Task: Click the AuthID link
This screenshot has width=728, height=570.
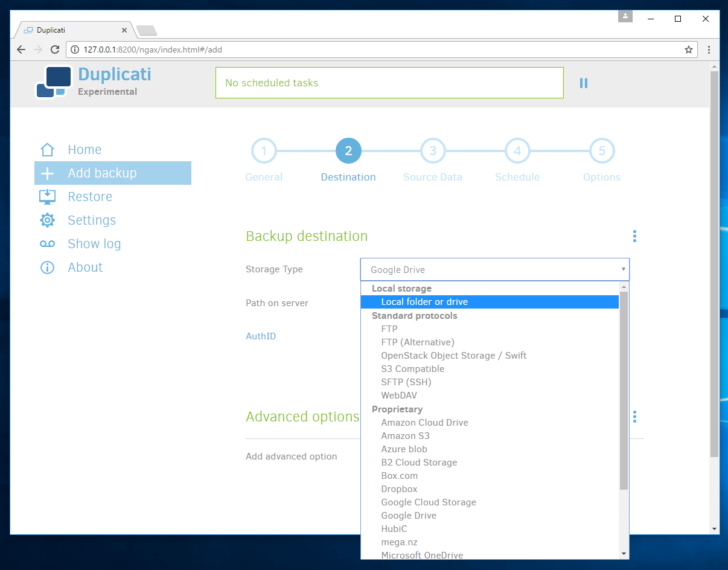Action: (x=261, y=336)
